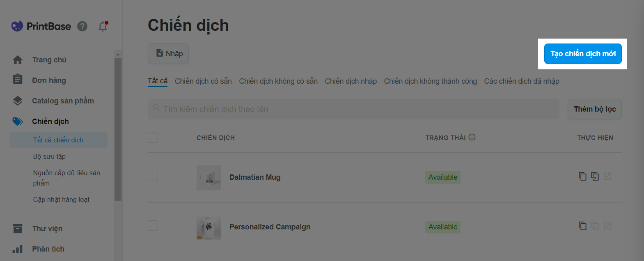Click the campaign name search field

(x=353, y=109)
